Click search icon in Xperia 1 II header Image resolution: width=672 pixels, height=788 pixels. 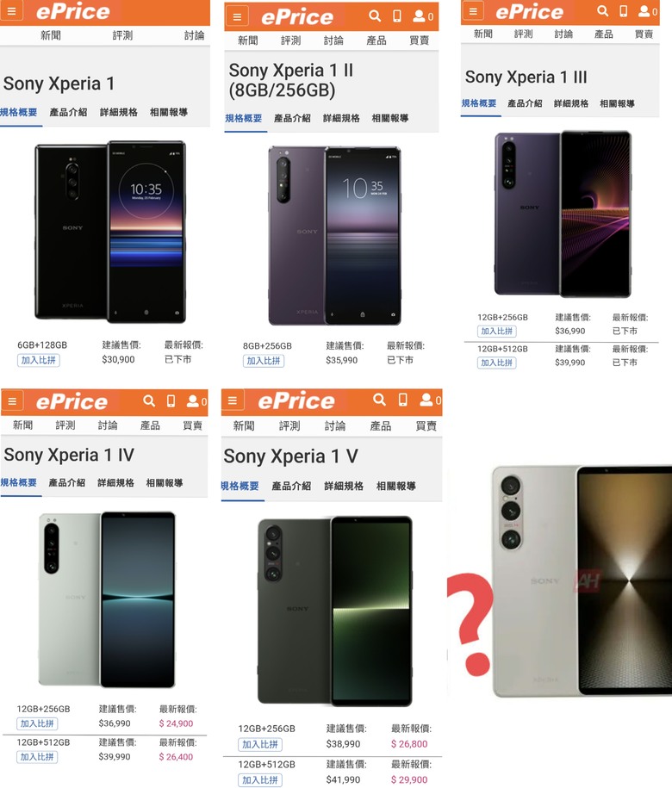pyautogui.click(x=375, y=16)
